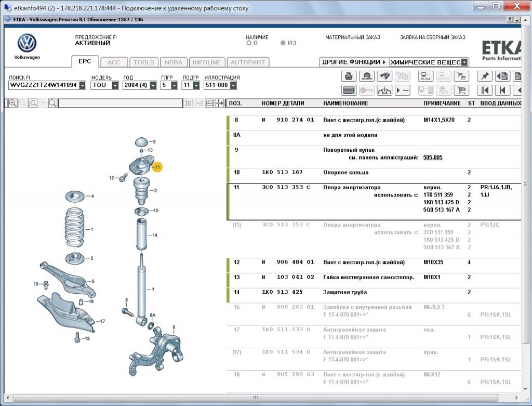Click callout 7 shock absorber in illustration
The width and height of the screenshot is (532, 406).
click(153, 290)
